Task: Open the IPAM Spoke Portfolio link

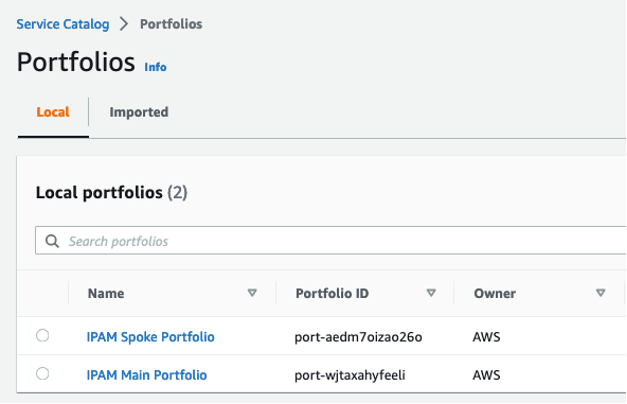Action: point(151,337)
